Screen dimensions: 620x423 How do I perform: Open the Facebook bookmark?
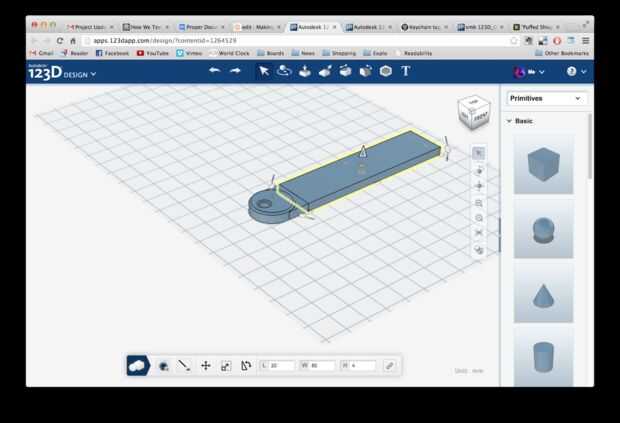coord(112,53)
